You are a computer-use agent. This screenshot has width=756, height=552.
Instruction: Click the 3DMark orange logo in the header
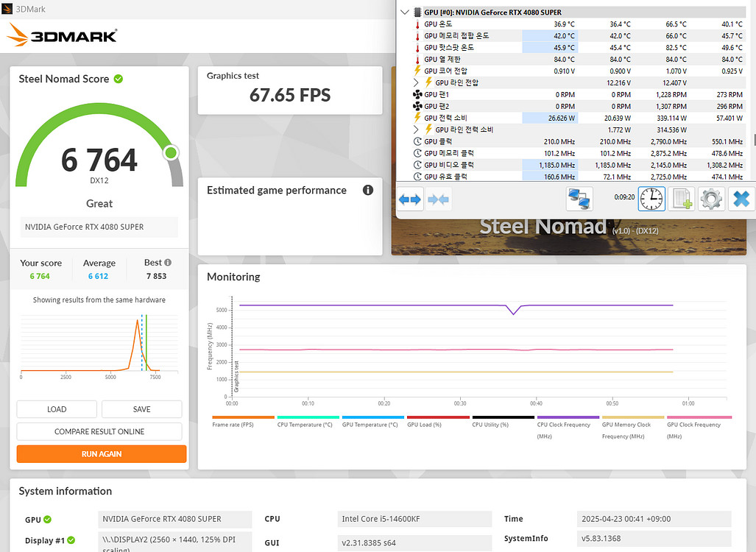pos(62,35)
